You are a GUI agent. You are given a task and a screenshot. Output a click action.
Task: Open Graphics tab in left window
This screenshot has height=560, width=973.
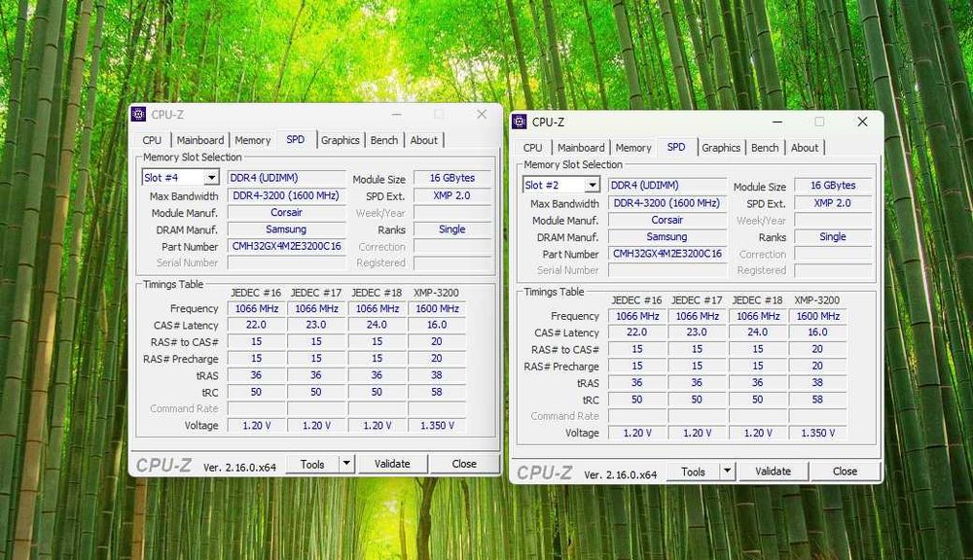340,140
